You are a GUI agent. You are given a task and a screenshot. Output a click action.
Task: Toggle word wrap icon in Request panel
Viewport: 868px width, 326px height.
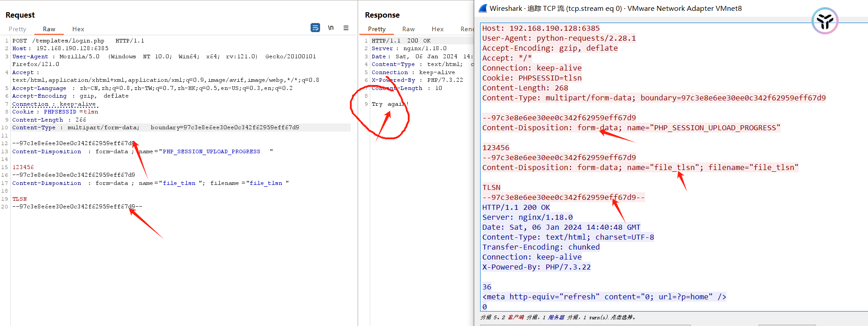(315, 28)
